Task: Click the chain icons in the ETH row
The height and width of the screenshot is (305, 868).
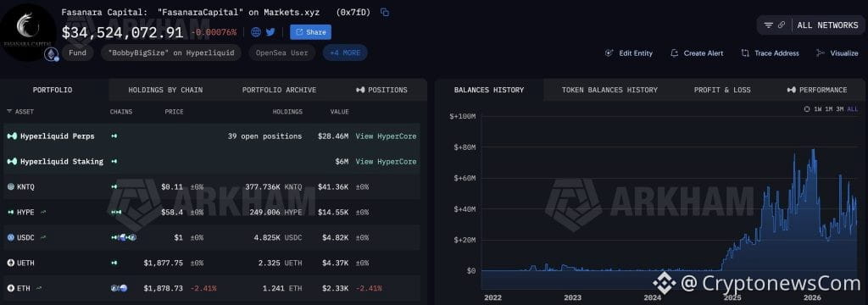Action: tap(119, 288)
